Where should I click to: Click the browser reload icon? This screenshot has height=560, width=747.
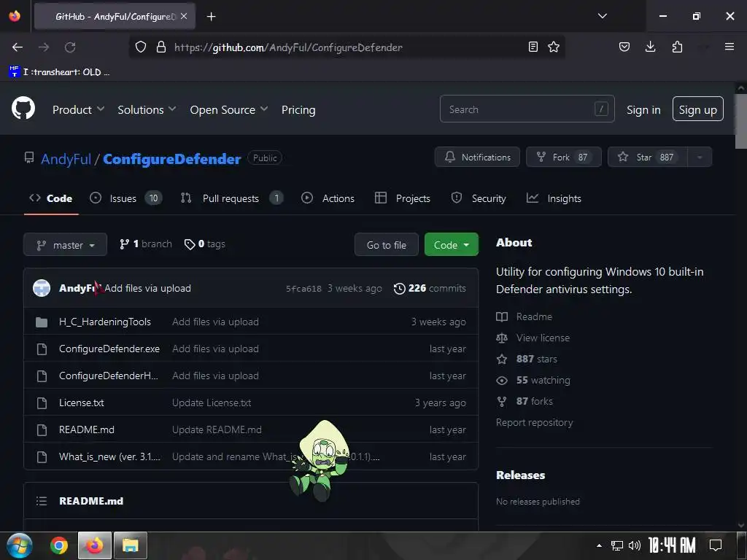pyautogui.click(x=70, y=47)
